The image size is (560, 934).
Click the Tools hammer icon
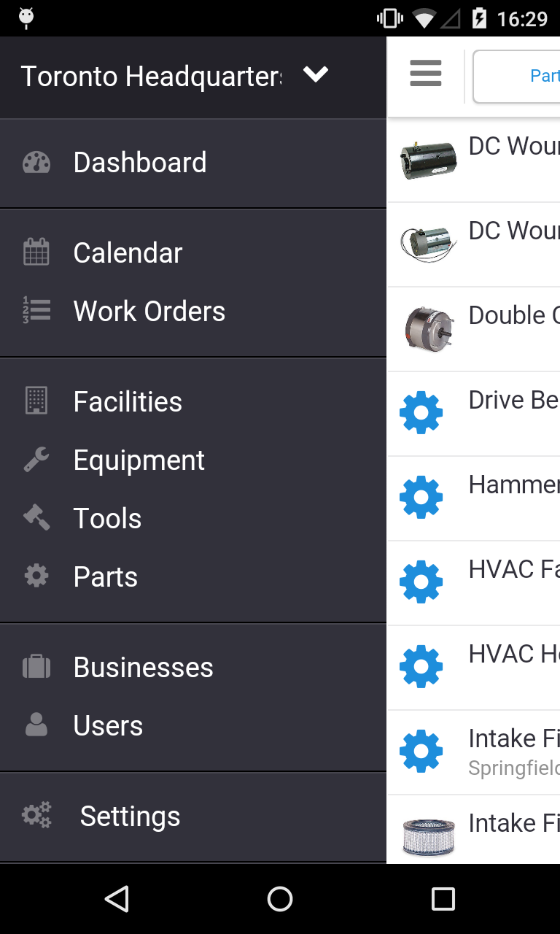[36, 518]
